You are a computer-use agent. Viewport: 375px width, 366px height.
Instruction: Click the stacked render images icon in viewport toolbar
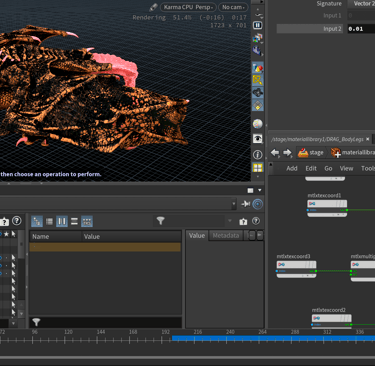coord(257,38)
